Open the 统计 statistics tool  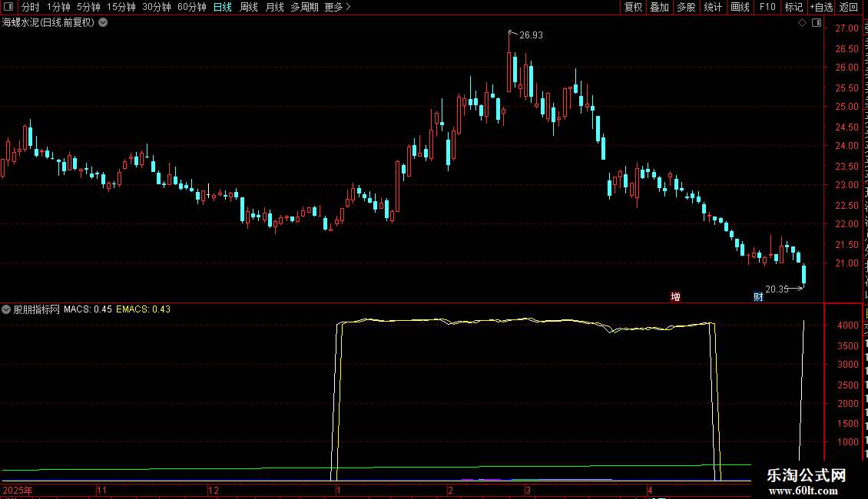coord(713,7)
